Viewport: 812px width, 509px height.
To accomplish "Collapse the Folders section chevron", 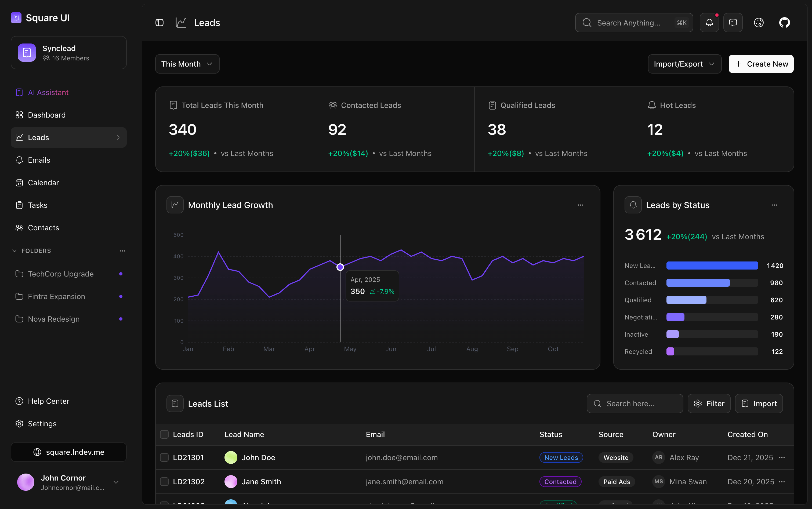I will (x=15, y=251).
